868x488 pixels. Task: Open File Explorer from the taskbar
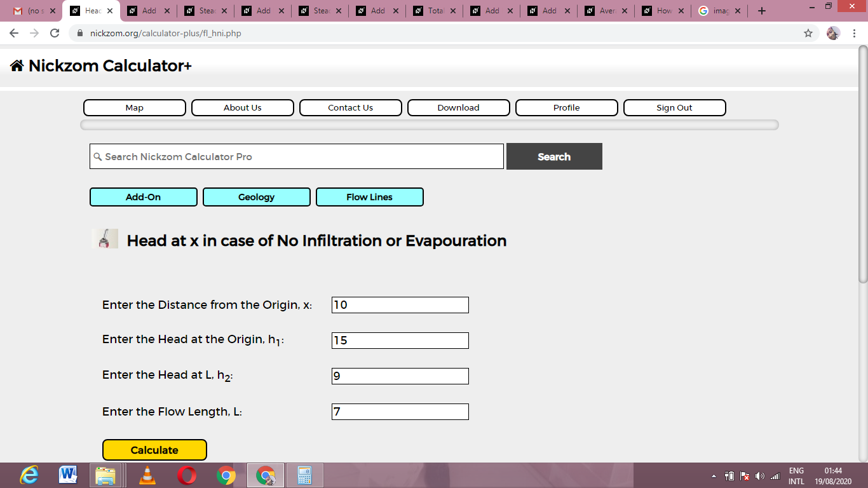click(105, 475)
